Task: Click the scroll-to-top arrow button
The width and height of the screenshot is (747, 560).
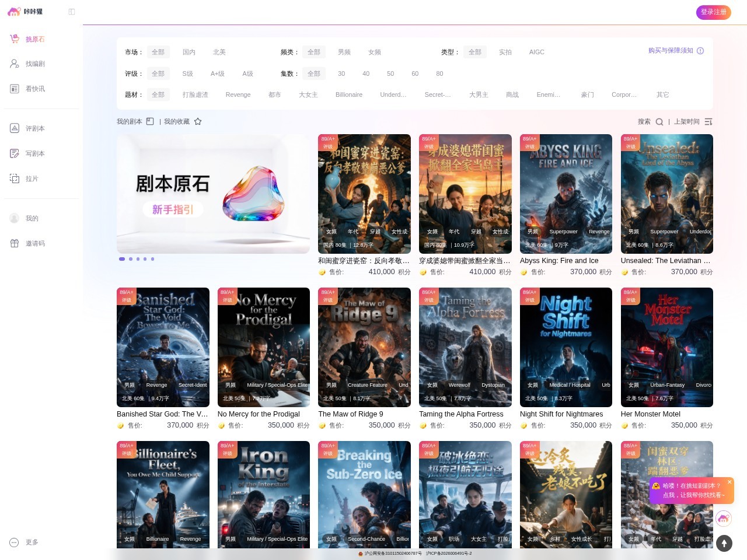Action: click(724, 543)
